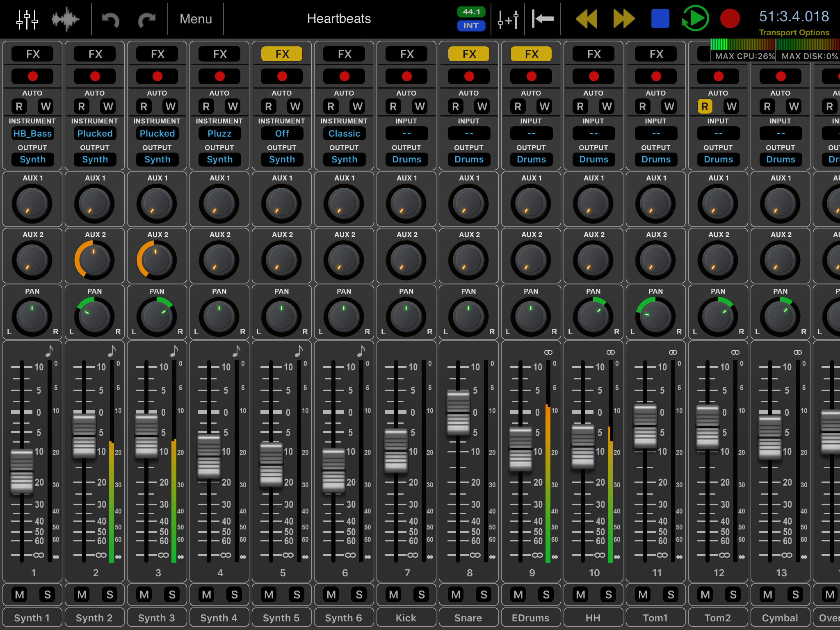Click the Synth 4 volume fader handle
This screenshot has height=630, width=840.
click(x=209, y=456)
